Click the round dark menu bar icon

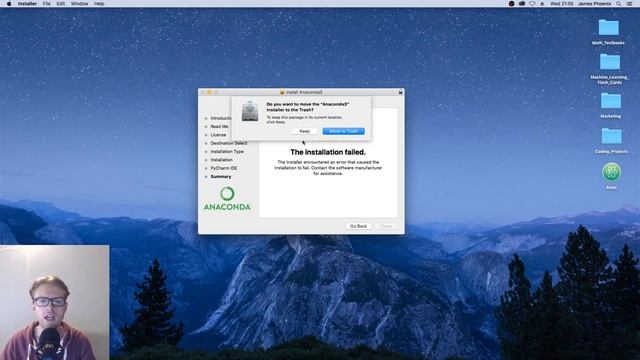tap(511, 4)
